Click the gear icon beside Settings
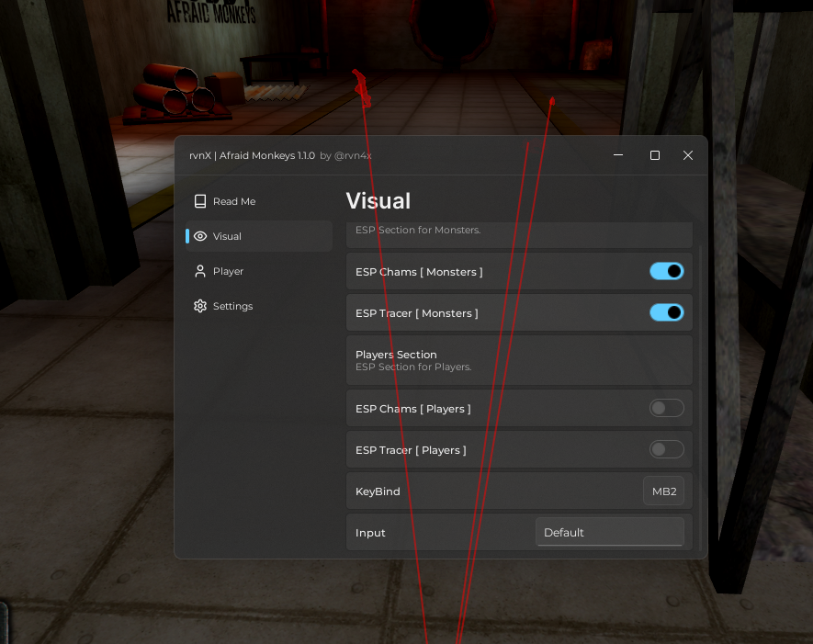 coord(200,306)
